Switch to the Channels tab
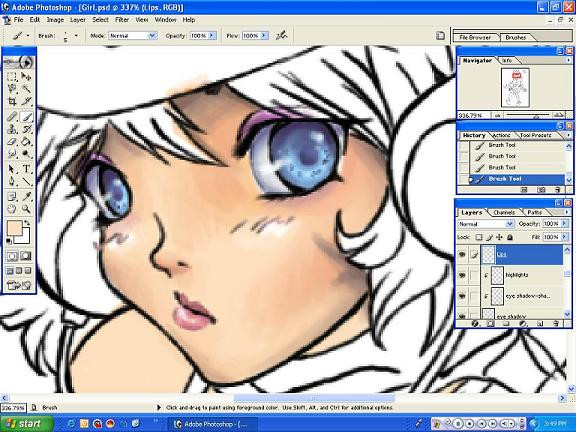 (504, 212)
